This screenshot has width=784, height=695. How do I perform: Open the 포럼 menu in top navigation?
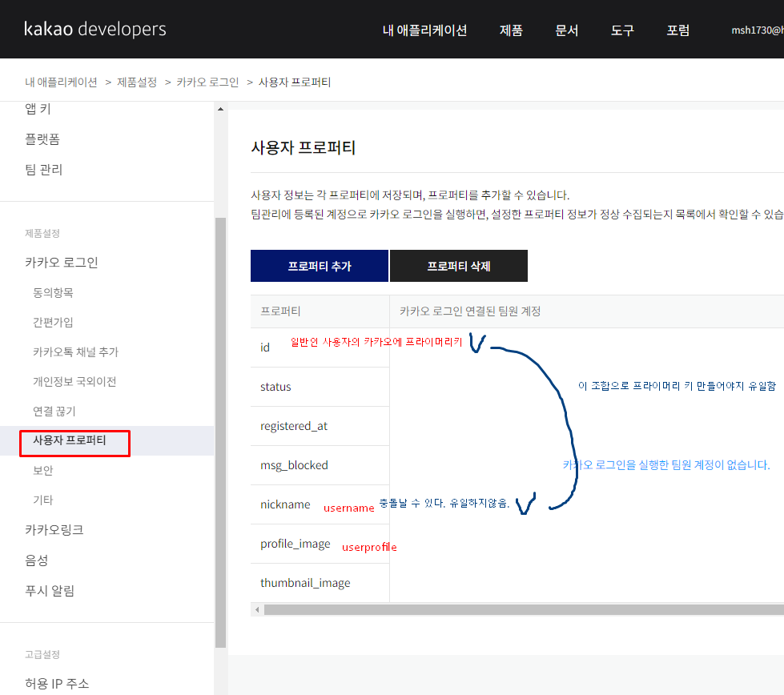[678, 30]
